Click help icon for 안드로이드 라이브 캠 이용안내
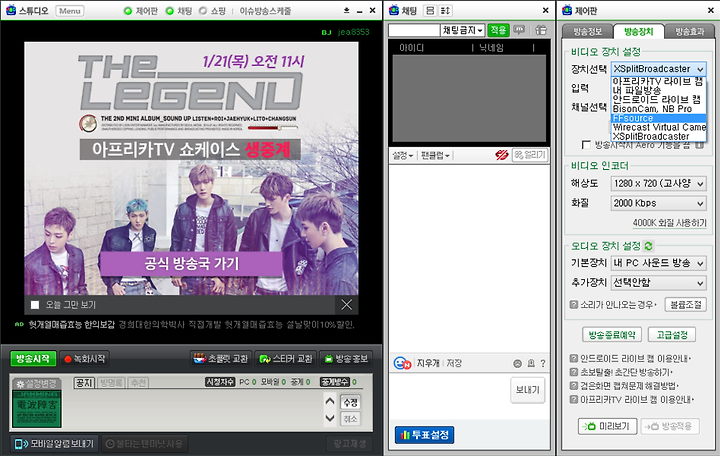Screen dimensions: 720x456 tap(574, 358)
